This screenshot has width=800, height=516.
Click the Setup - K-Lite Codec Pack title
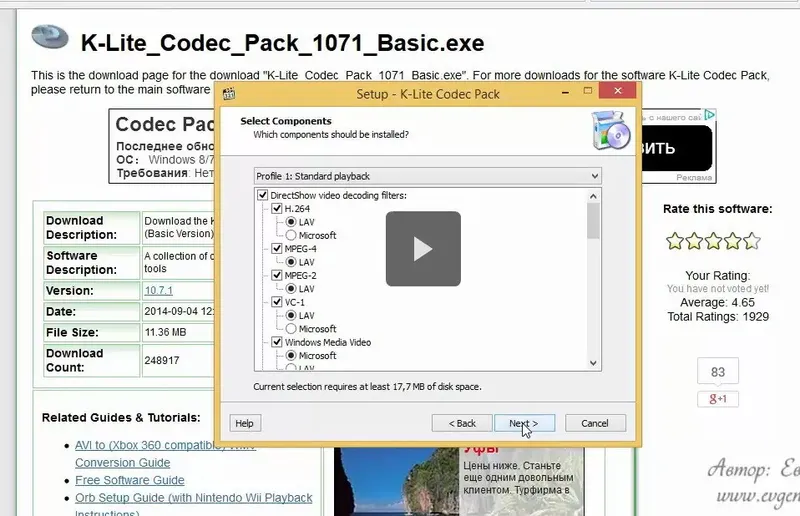(x=428, y=94)
